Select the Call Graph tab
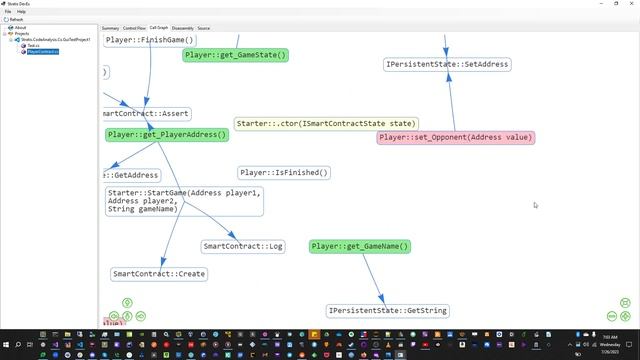The height and width of the screenshot is (360, 640). [x=159, y=28]
